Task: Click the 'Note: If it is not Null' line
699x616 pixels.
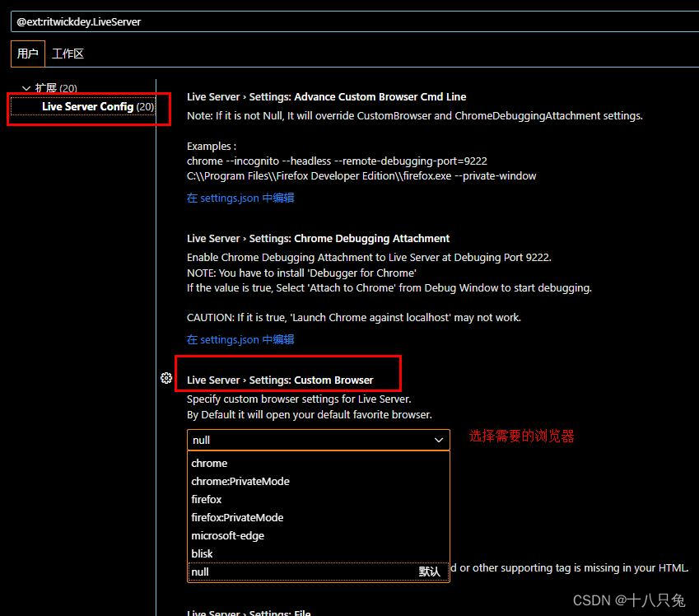Action: pyautogui.click(x=415, y=115)
